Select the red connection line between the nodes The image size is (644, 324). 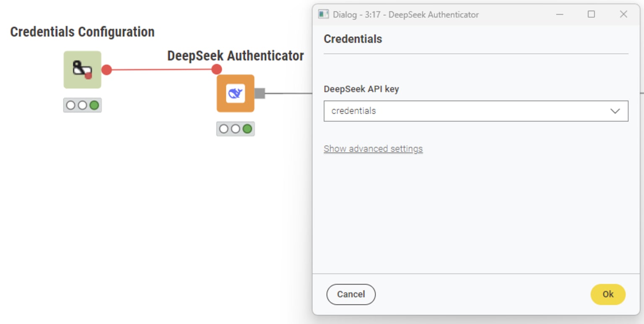click(x=161, y=70)
